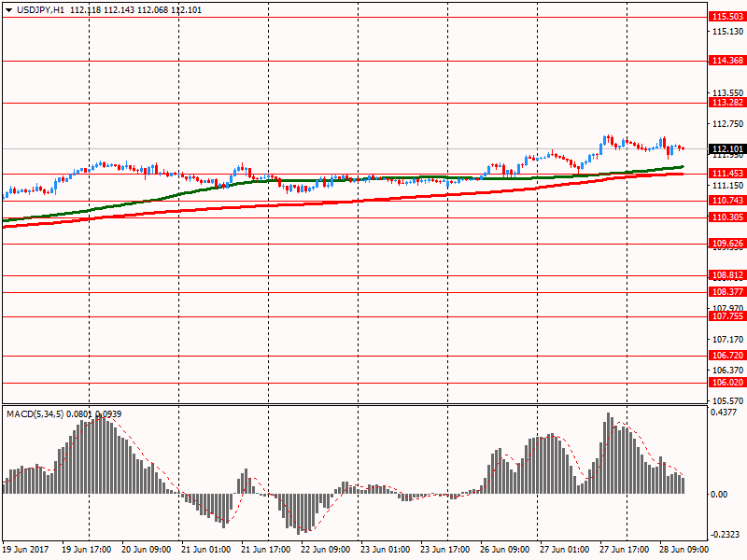Click the 27 Jun 17:00 time label
Viewport: 747px width, 560px height.
[x=624, y=550]
